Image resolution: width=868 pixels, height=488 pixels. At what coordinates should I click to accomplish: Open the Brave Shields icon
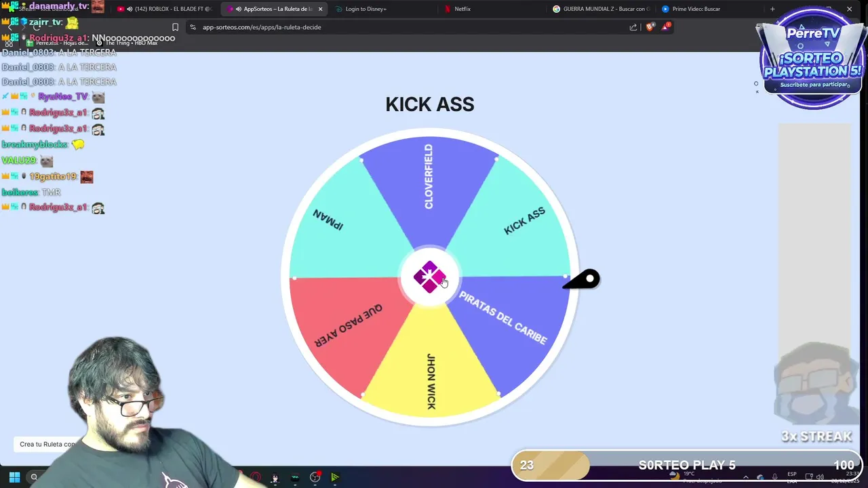tap(650, 27)
